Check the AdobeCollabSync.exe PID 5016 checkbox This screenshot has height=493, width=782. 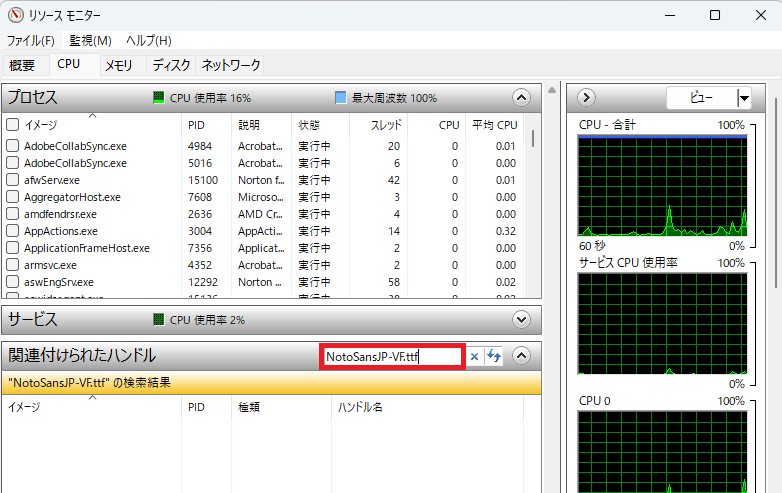pyautogui.click(x=12, y=163)
